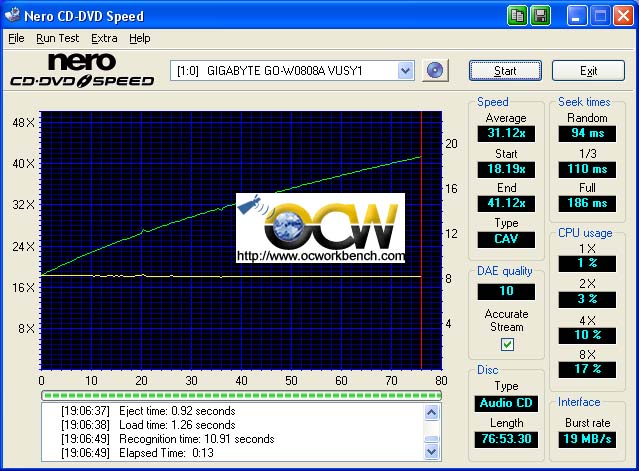639x471 pixels.
Task: Click the Full seek time 186 ms
Action: tap(587, 203)
